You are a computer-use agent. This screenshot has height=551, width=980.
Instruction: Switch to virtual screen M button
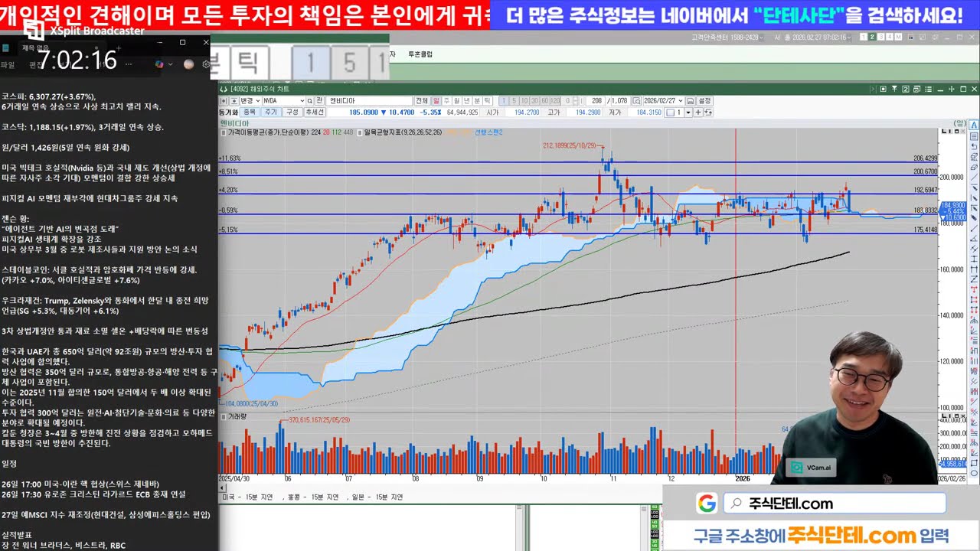click(898, 37)
